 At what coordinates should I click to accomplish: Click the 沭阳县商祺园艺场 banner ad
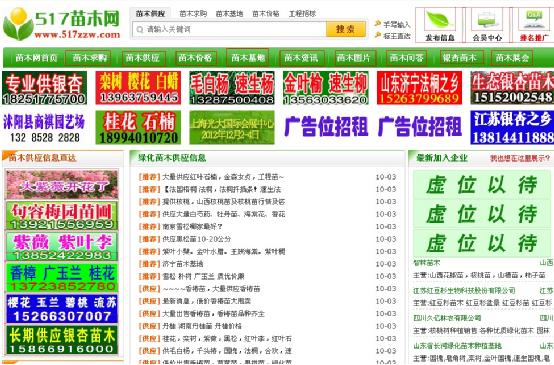[44, 128]
